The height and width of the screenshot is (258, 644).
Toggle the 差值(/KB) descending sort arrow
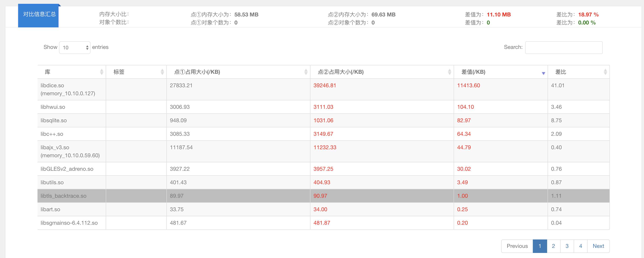click(543, 73)
